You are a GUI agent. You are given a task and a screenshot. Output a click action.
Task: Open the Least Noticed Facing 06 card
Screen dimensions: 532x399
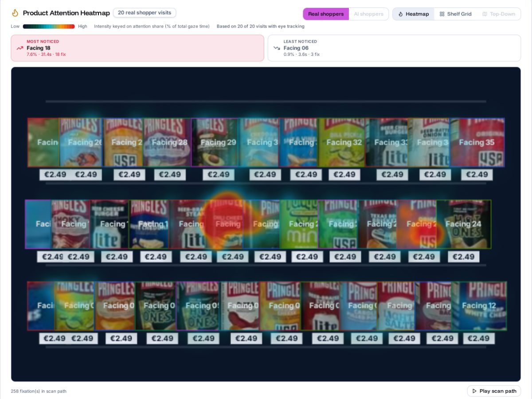point(394,48)
